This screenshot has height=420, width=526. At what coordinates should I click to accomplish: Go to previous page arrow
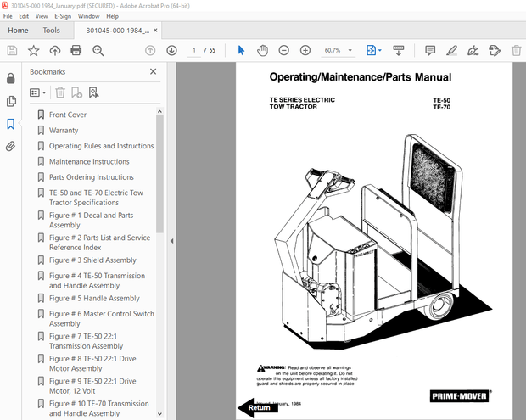(x=150, y=51)
